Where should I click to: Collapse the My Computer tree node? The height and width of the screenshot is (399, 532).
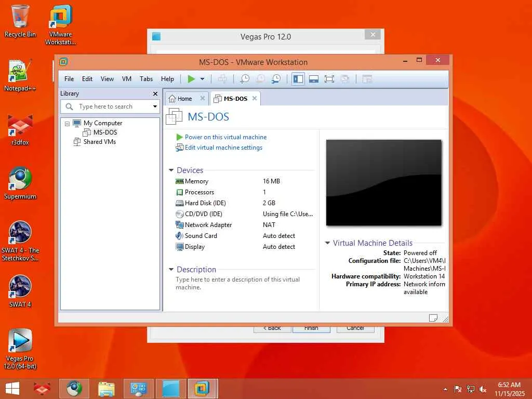pos(67,124)
